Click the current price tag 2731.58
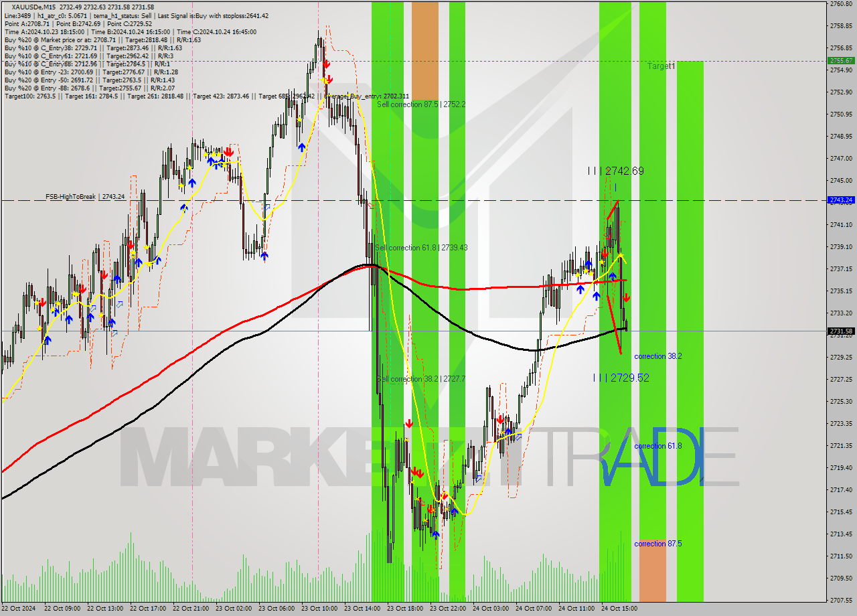 tap(841, 331)
